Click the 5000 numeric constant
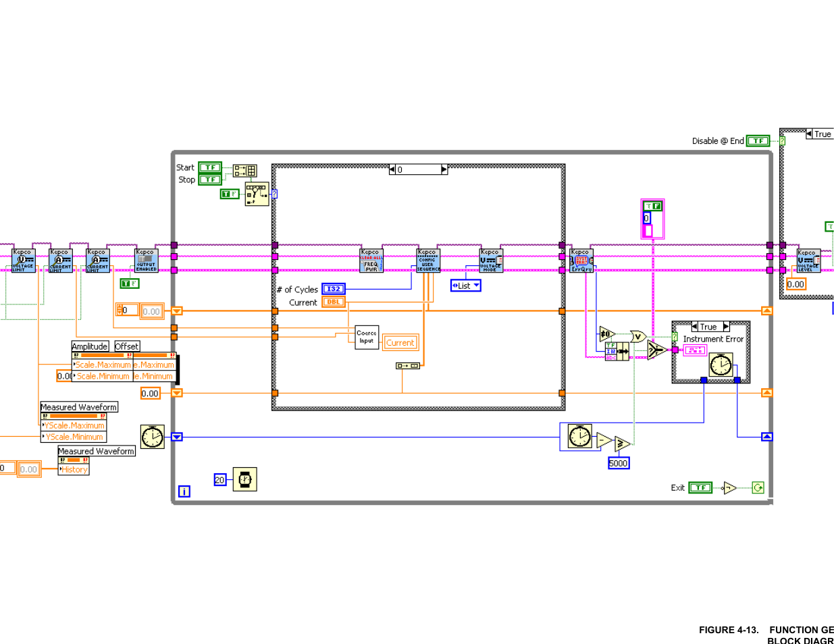The height and width of the screenshot is (644, 834). click(619, 463)
